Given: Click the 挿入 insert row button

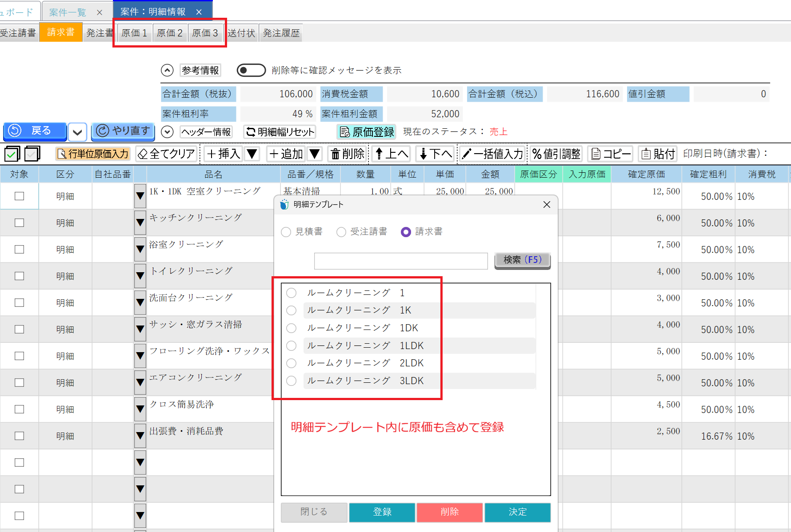Looking at the screenshot, I should [223, 154].
